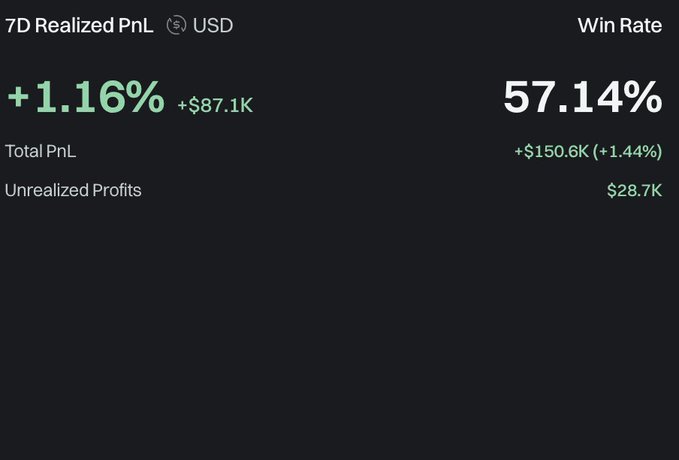Click the +1.16% realized PnL percentage
Image resolution: width=679 pixels, height=460 pixels.
click(86, 98)
